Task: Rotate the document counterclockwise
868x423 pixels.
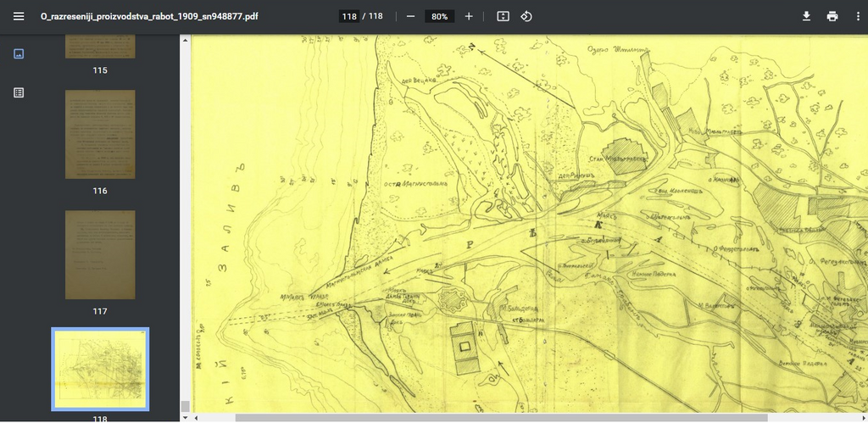Action: [x=526, y=16]
